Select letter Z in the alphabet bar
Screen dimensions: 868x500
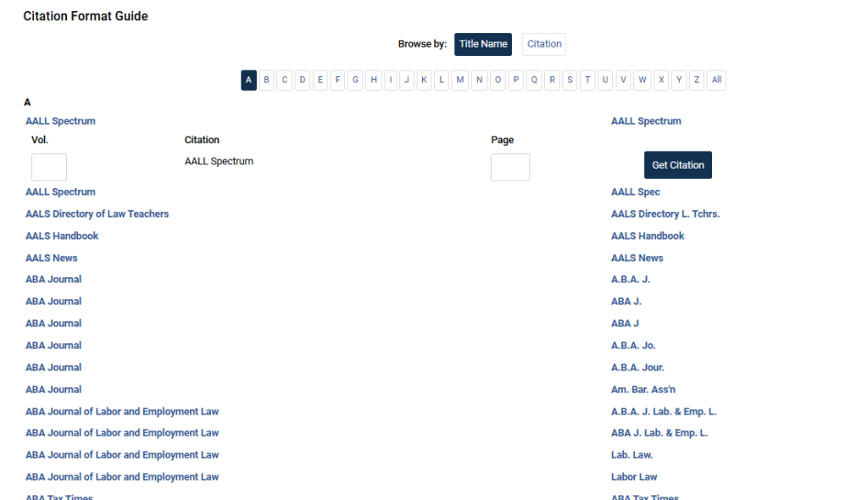tap(697, 81)
